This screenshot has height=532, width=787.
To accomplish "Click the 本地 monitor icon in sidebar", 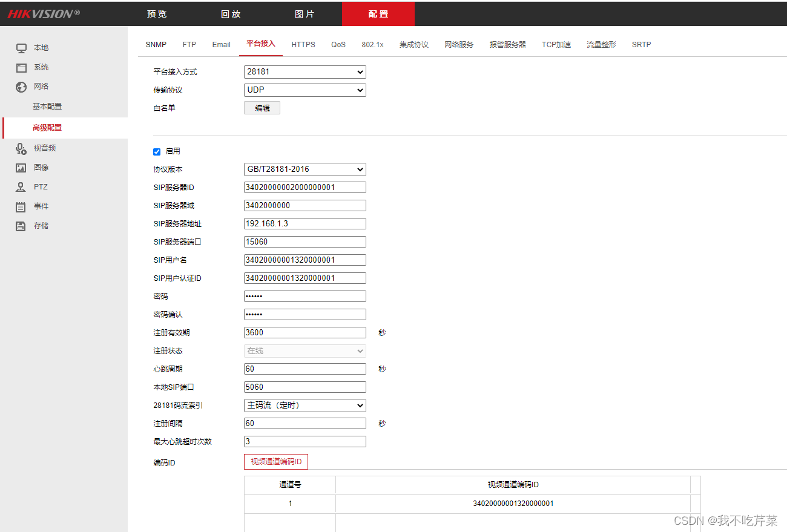I will click(x=21, y=48).
